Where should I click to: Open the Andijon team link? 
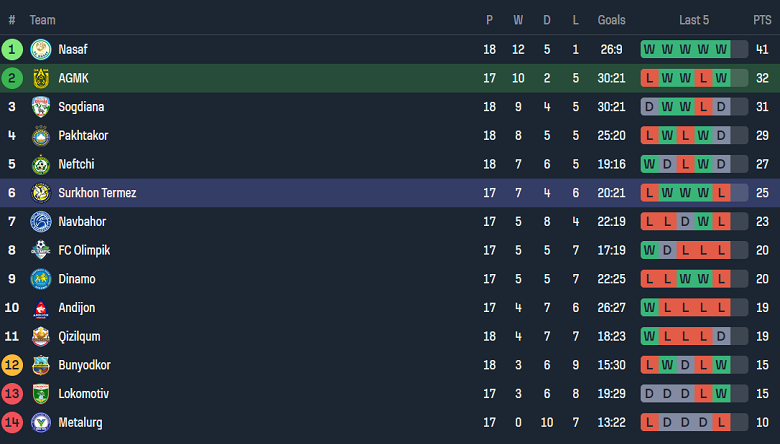click(x=76, y=308)
